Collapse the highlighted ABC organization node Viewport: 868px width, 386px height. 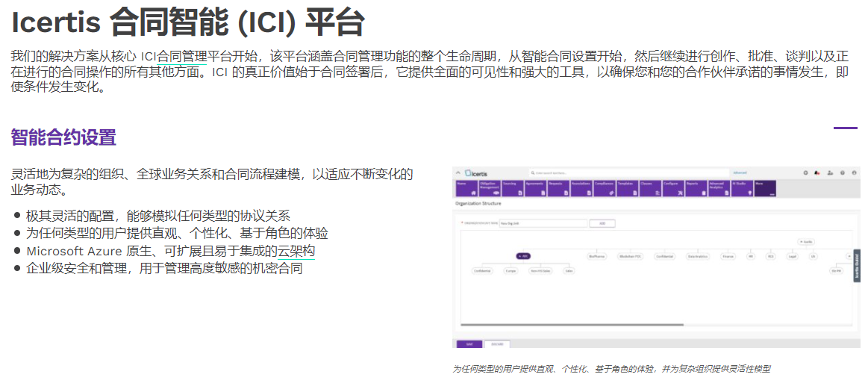(x=523, y=256)
